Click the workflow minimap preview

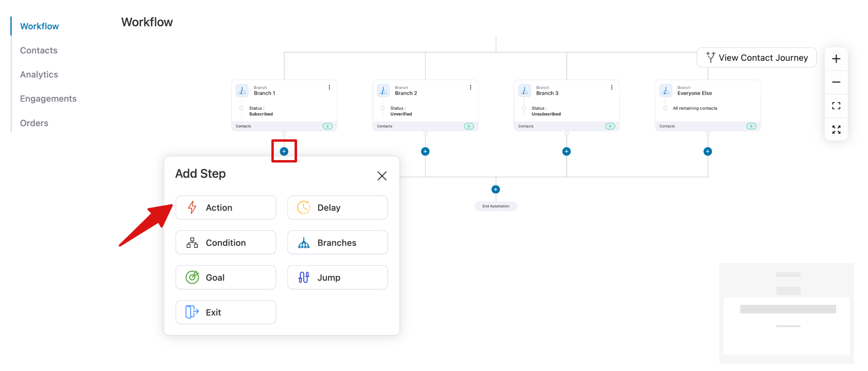click(x=787, y=313)
